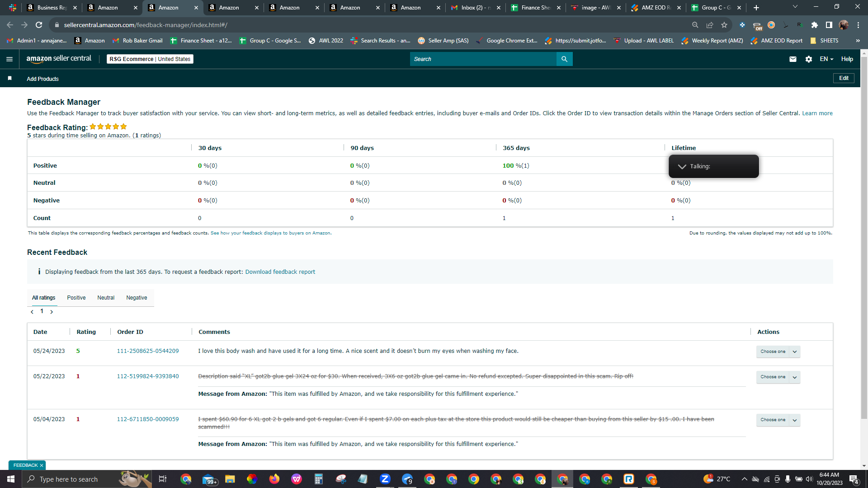The image size is (868, 488).
Task: Go to previous feedback page arrow
Action: pyautogui.click(x=32, y=312)
